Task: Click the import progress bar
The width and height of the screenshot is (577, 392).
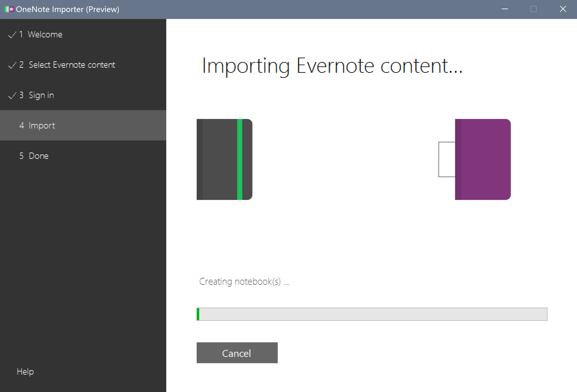Action: pos(372,314)
